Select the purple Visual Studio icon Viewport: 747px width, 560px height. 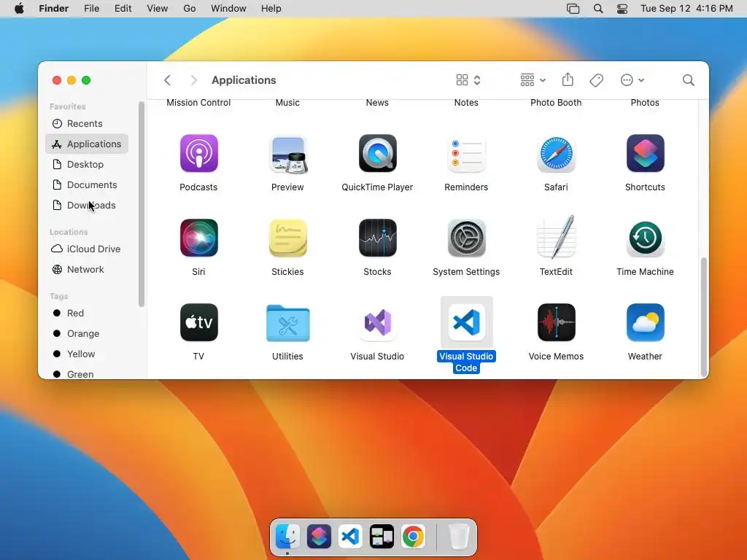click(377, 324)
